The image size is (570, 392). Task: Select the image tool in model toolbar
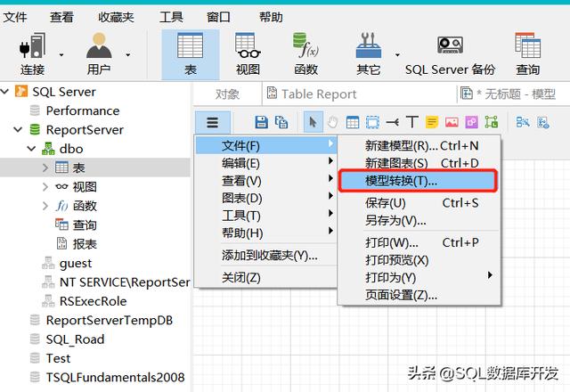point(452,123)
